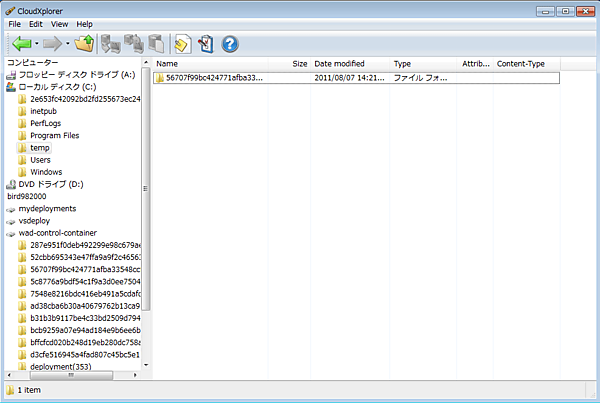
Task: Click the tree horizontal scroll left arrow
Action: coord(9,375)
